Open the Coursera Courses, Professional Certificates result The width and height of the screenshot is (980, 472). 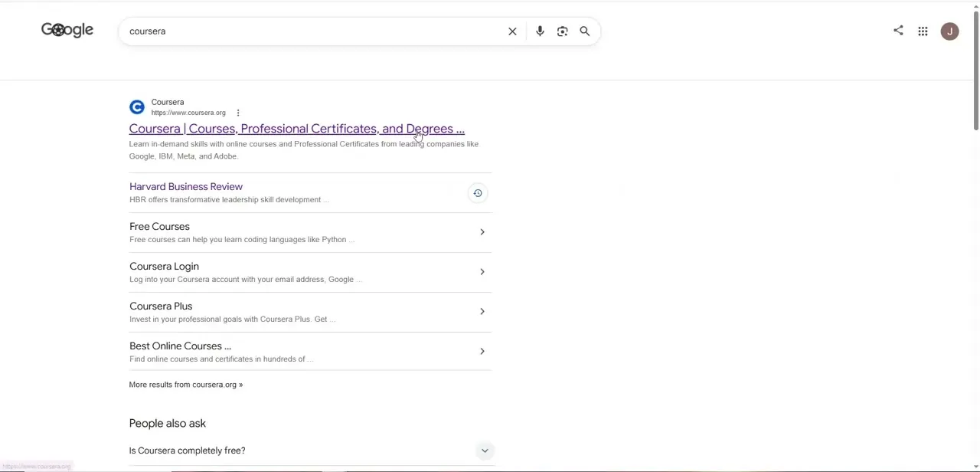pyautogui.click(x=297, y=129)
